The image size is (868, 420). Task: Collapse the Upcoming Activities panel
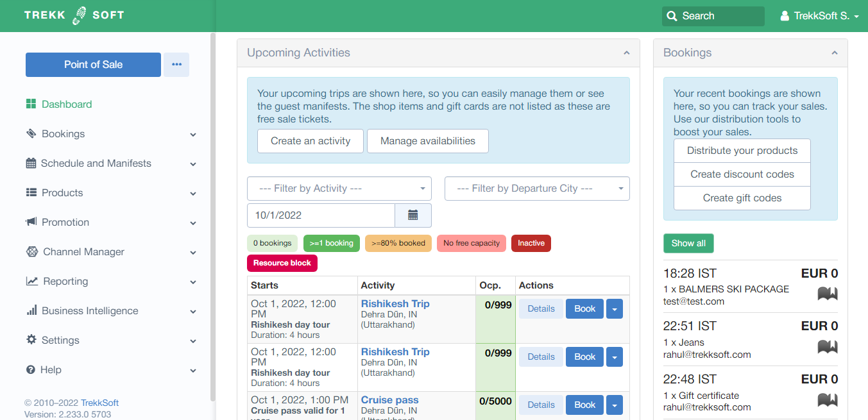click(x=626, y=53)
